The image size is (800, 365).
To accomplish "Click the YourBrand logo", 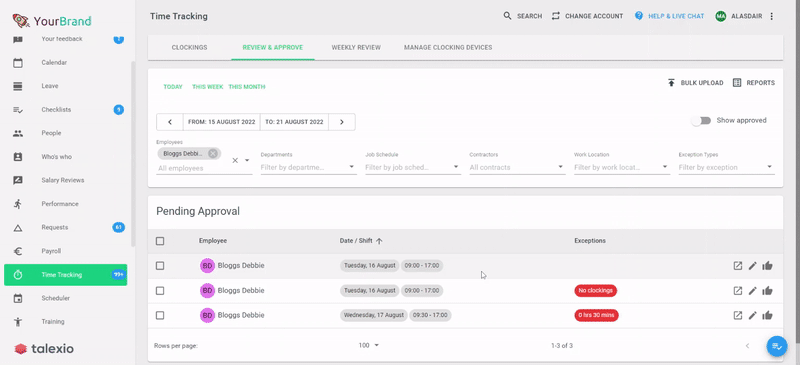I will [x=52, y=21].
